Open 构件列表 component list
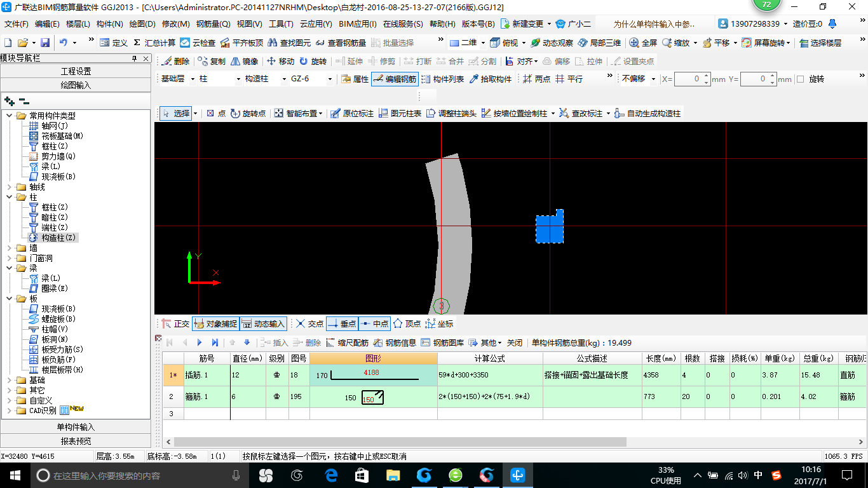 (442, 79)
